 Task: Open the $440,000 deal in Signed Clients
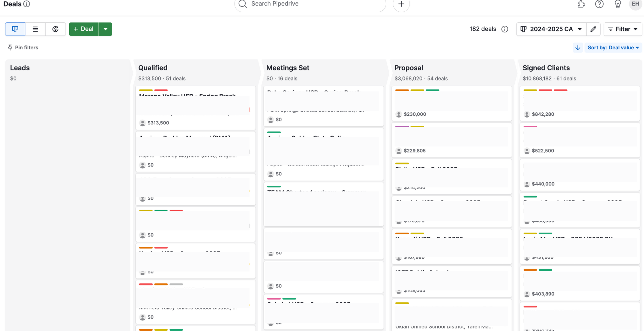coord(580,175)
